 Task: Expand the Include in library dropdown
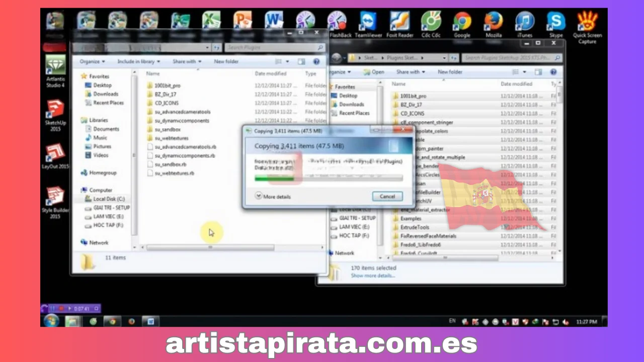[138, 61]
